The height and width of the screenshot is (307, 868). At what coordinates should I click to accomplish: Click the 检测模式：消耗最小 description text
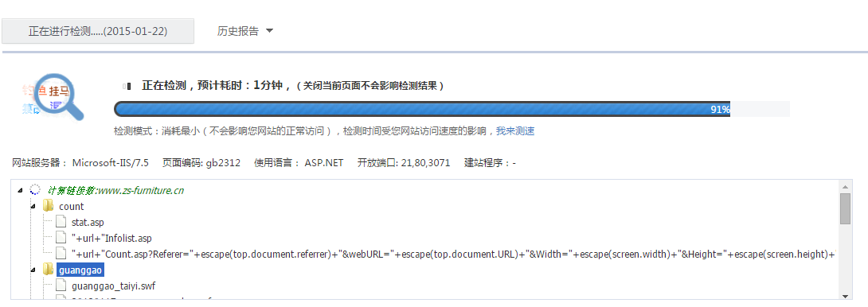coord(303,131)
